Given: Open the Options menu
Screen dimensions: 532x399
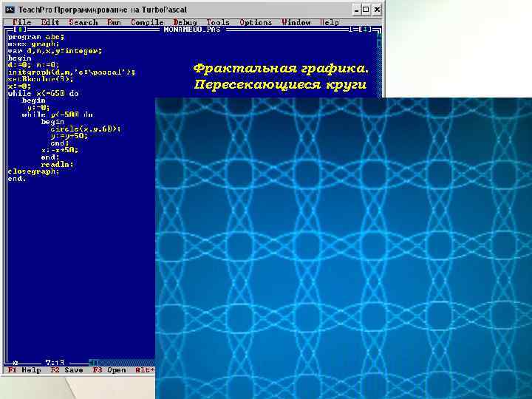Looking at the screenshot, I should point(256,22).
